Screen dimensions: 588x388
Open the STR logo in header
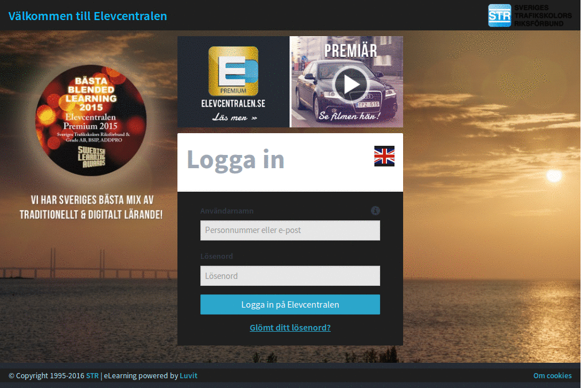[x=529, y=15]
